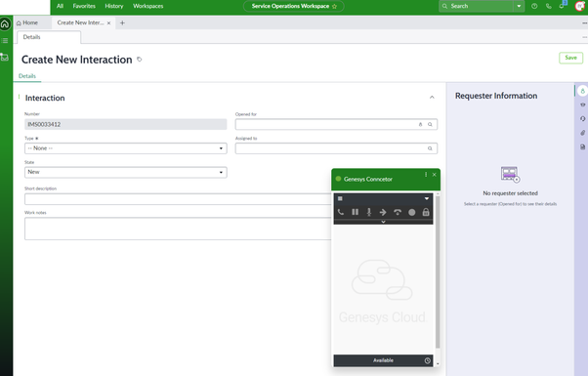Click the Genesys panel vertical scrollbar
The height and width of the screenshot is (376, 588).
(x=438, y=272)
